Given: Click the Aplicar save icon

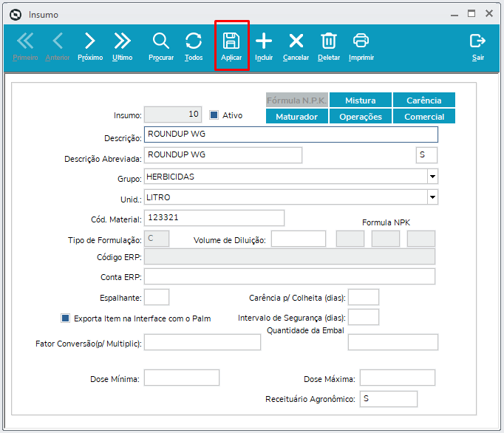Looking at the screenshot, I should [x=231, y=41].
